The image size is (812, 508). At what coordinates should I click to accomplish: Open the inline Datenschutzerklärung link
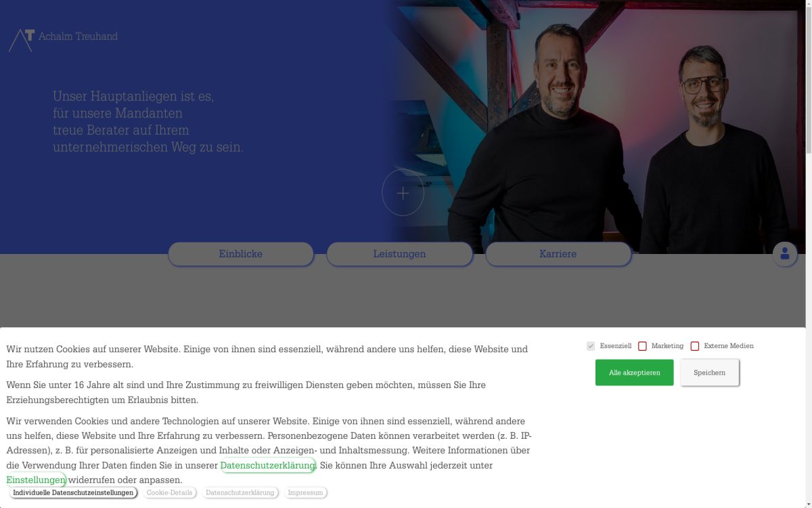(x=267, y=465)
